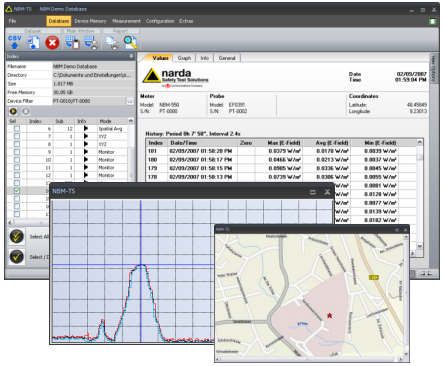Check the box for index 9 Monitor row

click(17, 152)
